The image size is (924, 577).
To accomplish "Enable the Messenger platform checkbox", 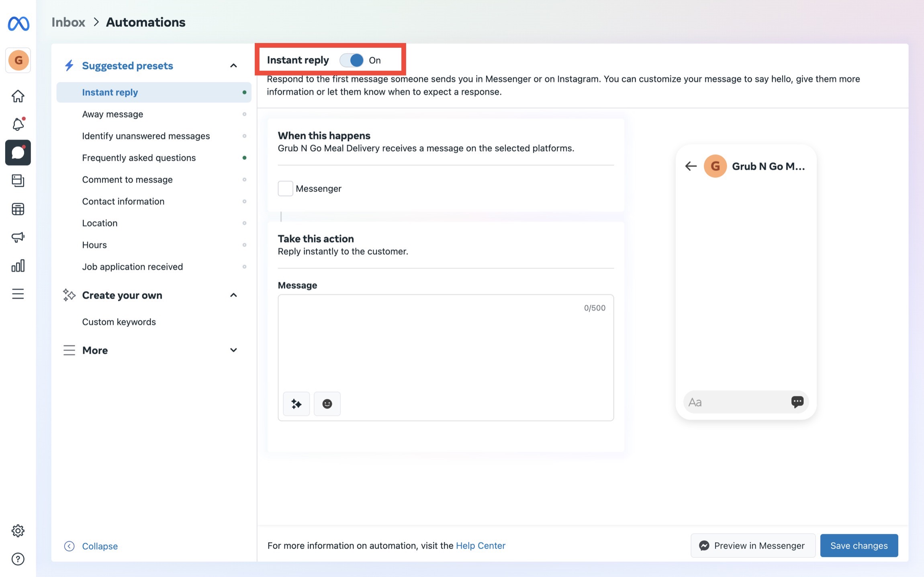I will (x=284, y=189).
